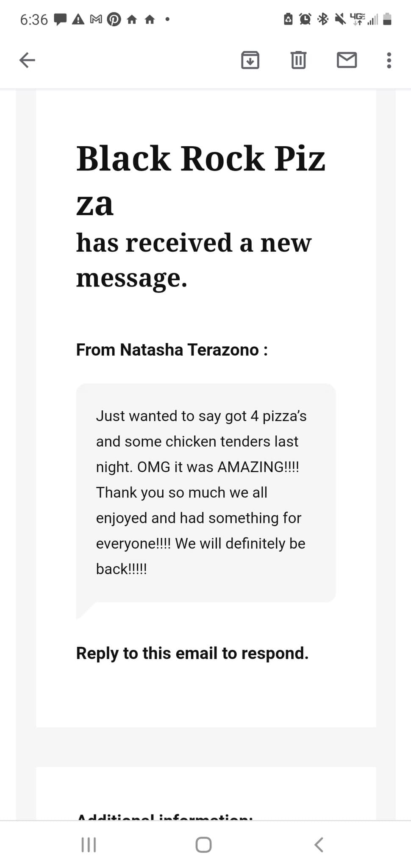Tap the Gmail notification icon in status bar
Viewport: 411px width, 868px height.
[x=96, y=19]
